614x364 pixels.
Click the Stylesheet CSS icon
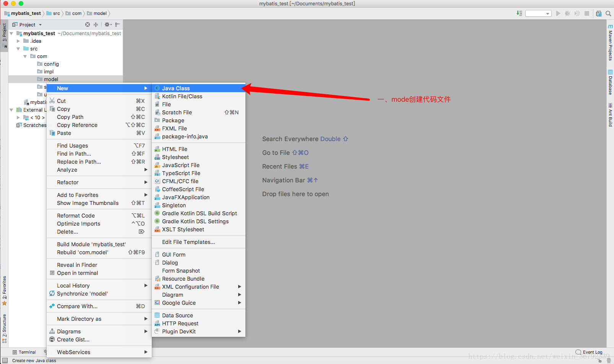(157, 157)
